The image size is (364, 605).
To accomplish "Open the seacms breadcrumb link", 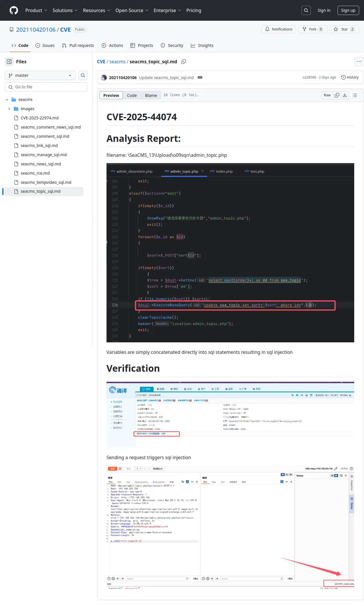I will pyautogui.click(x=117, y=62).
